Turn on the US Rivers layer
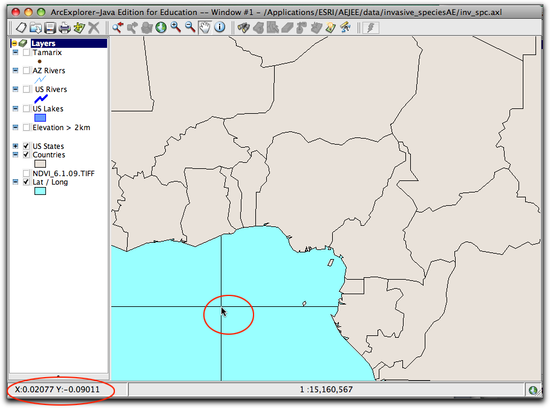 click(26, 89)
